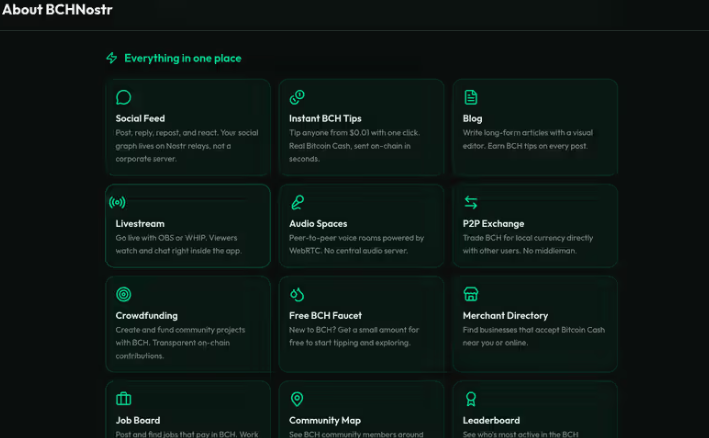The height and width of the screenshot is (438, 709).
Task: Click the Community Map pin icon
Action: point(297,399)
